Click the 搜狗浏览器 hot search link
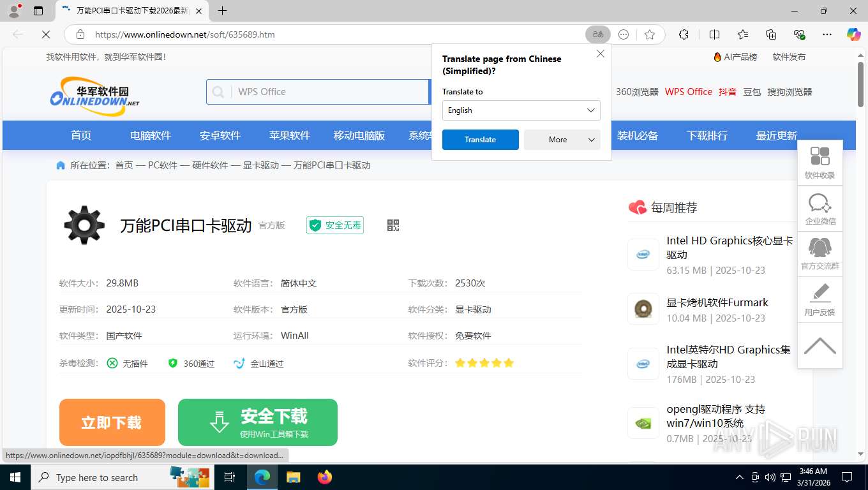This screenshot has height=490, width=868. [789, 92]
